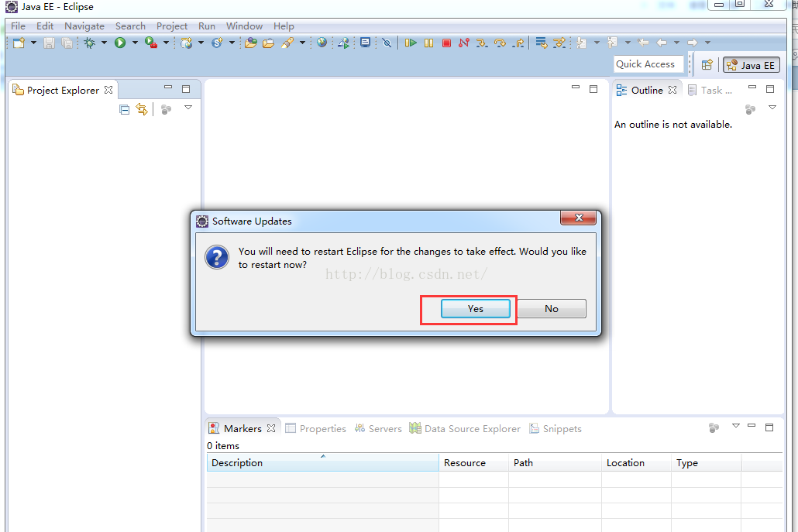Click the Save disk icon
The image size is (798, 532).
pos(49,43)
